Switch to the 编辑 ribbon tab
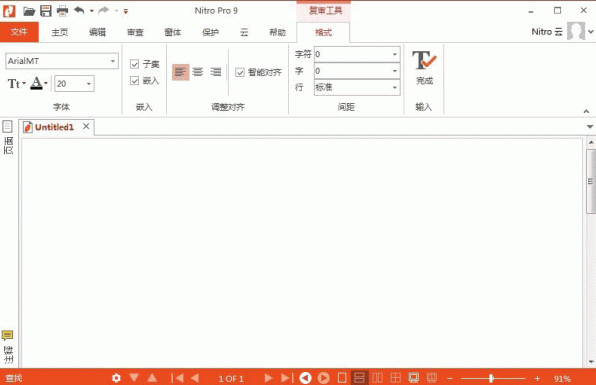The height and width of the screenshot is (385, 596). tap(97, 32)
